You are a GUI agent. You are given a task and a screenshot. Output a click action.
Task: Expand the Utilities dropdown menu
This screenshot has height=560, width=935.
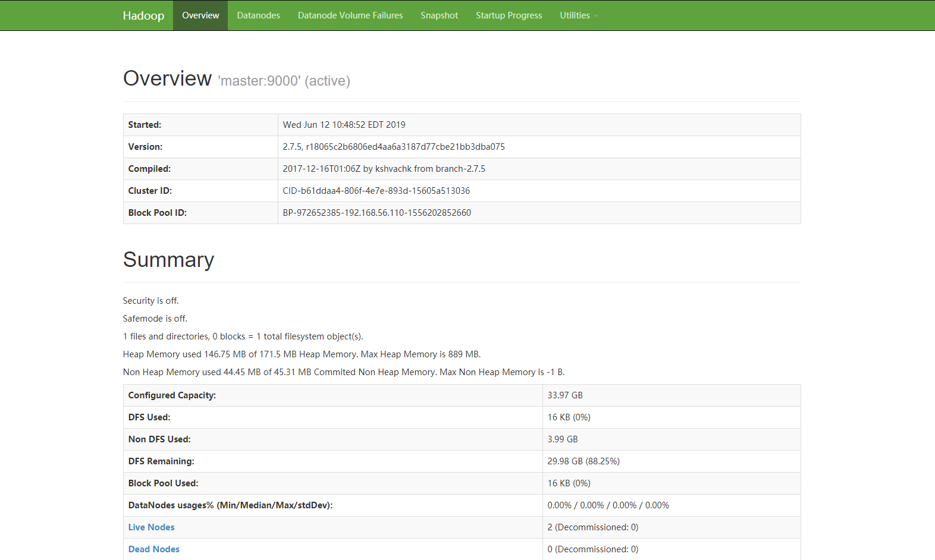click(x=578, y=15)
